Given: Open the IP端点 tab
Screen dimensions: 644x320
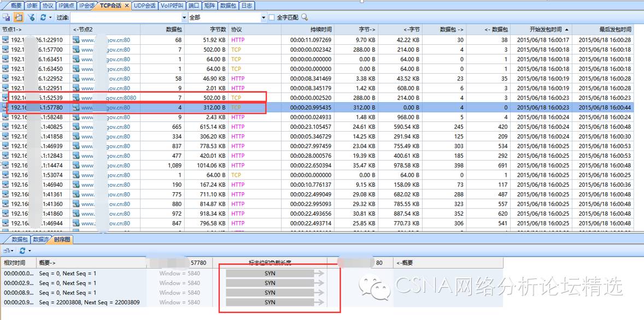Looking at the screenshot, I should [67, 6].
